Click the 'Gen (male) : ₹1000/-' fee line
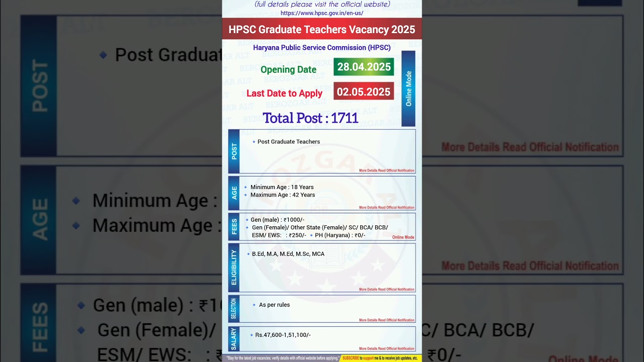 click(278, 220)
